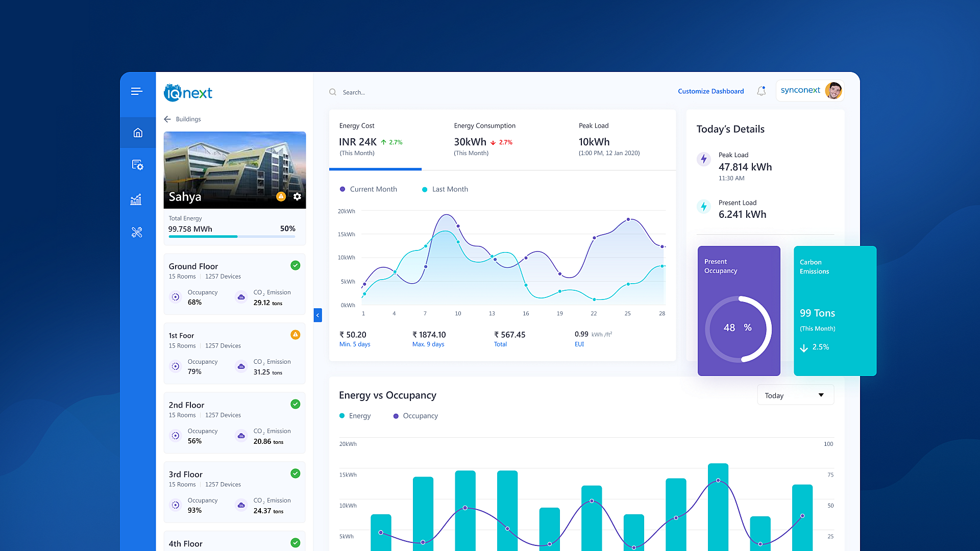Click the Total Energy progress bar

coord(232,237)
